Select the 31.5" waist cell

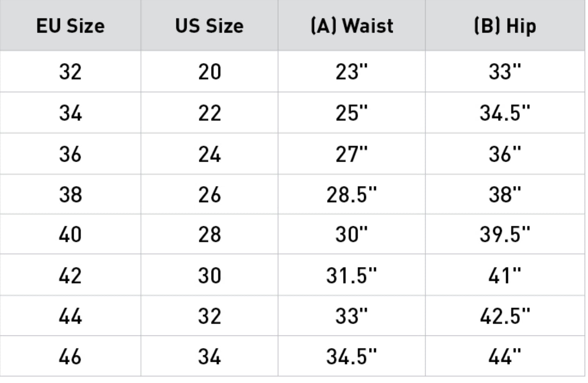point(352,275)
